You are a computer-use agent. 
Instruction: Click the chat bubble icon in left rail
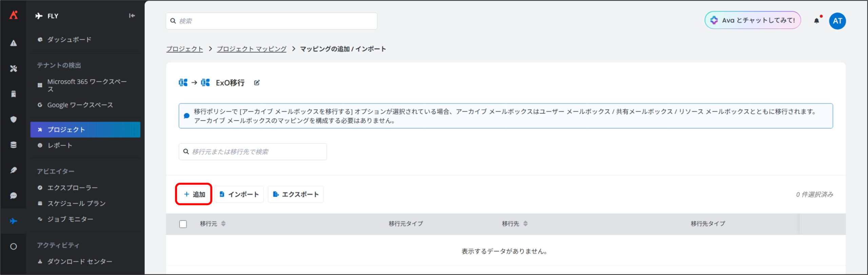[x=14, y=196]
